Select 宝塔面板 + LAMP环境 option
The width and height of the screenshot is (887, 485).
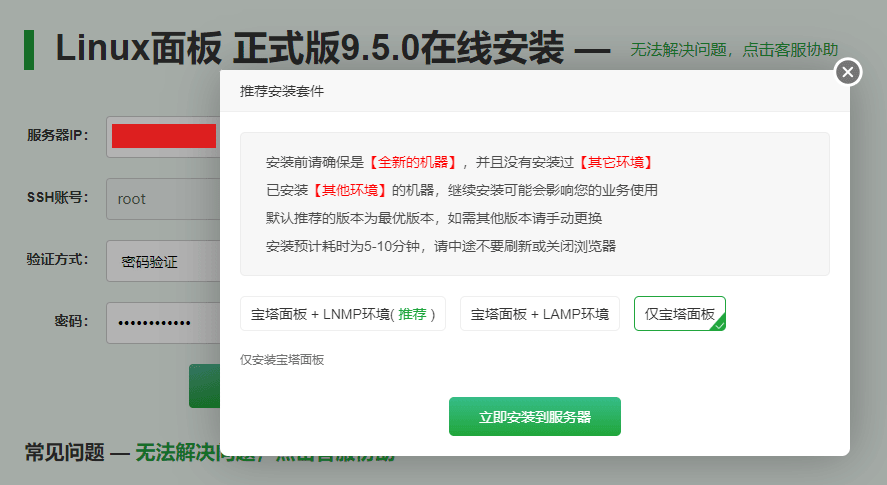coord(540,314)
